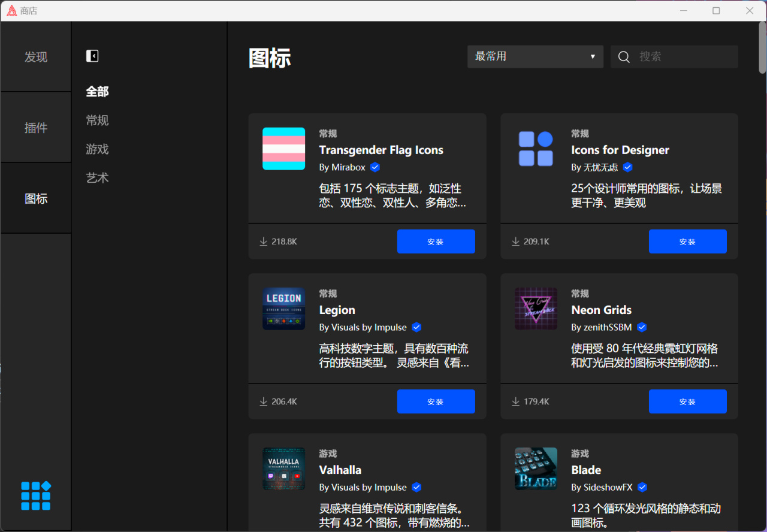Install the Legion icon pack
This screenshot has width=767, height=532.
click(x=436, y=401)
